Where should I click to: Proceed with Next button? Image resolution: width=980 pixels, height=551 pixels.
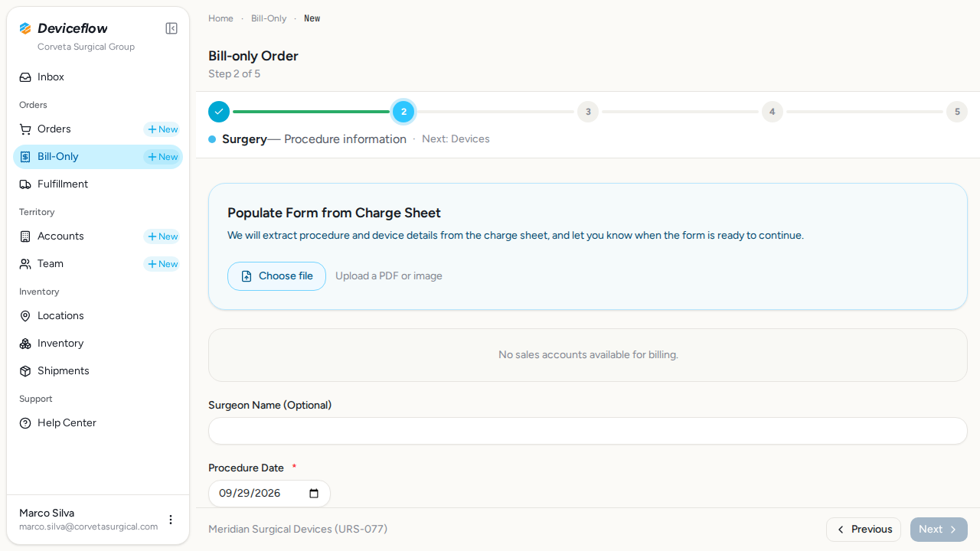tap(939, 530)
